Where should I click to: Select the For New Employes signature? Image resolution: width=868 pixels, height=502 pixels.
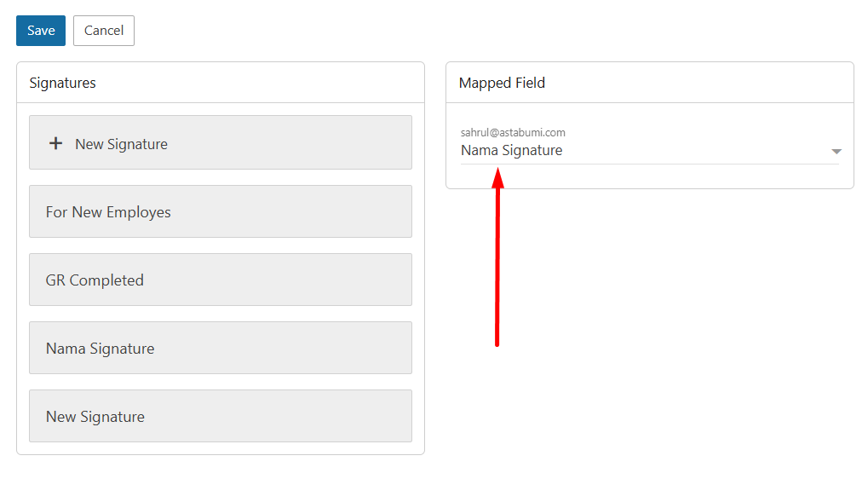tap(220, 211)
